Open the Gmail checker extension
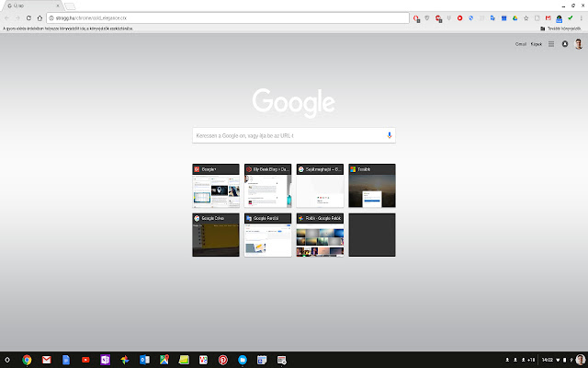The width and height of the screenshot is (588, 368). pos(548,18)
